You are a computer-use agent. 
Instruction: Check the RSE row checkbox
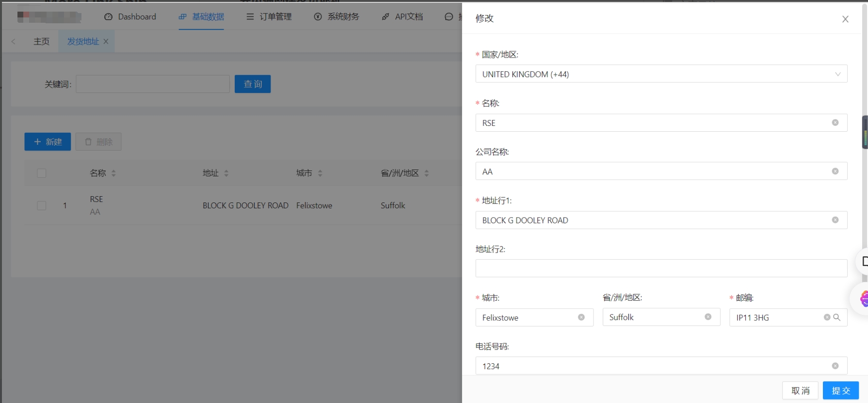42,205
